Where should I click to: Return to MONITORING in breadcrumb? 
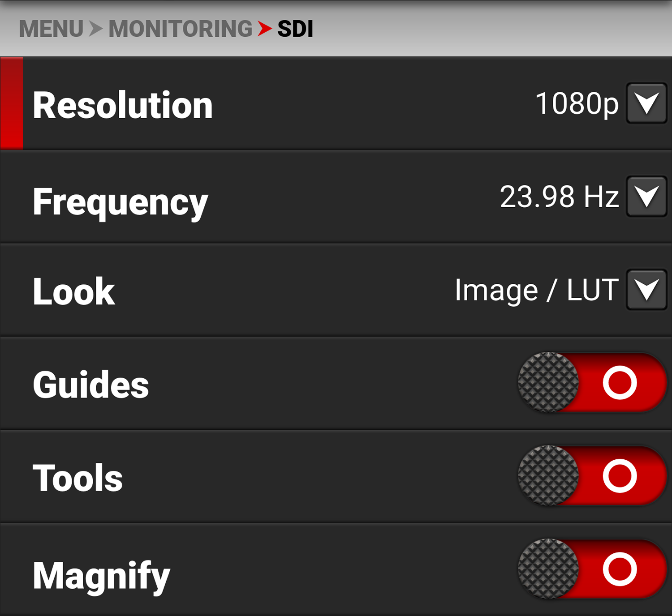pyautogui.click(x=181, y=29)
